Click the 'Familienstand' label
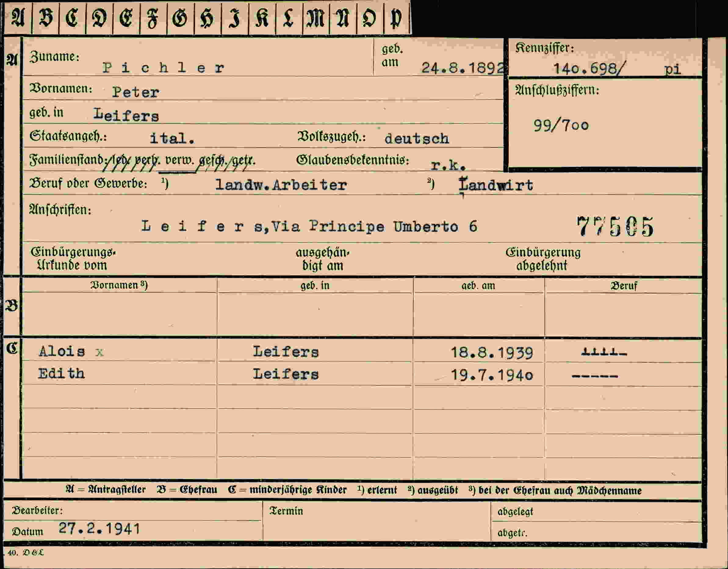728x569 pixels. pos(67,160)
